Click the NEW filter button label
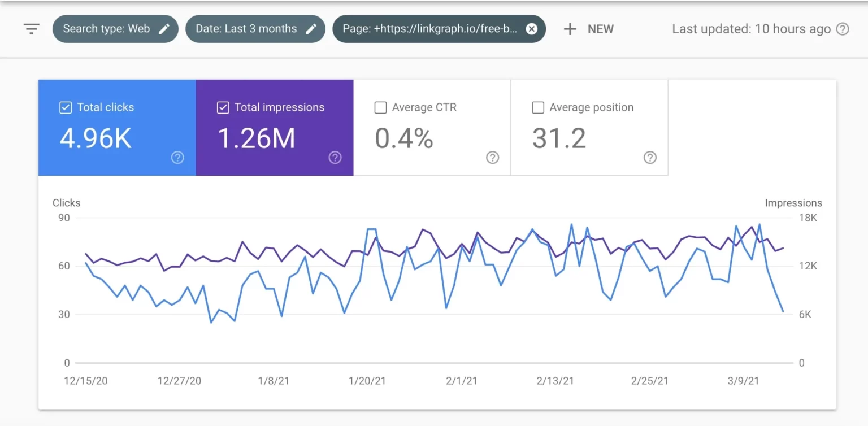This screenshot has height=426, width=868. [600, 29]
